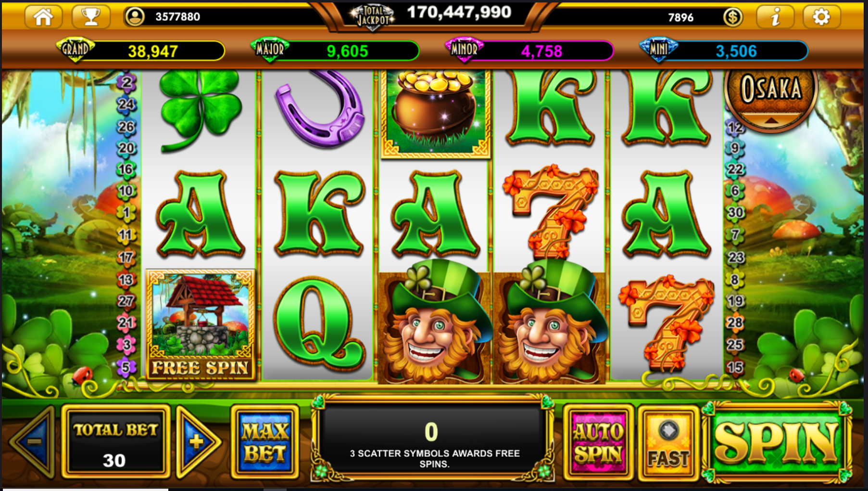Click the Free Spin scatter symbol
Image resolution: width=868 pixels, height=491 pixels.
tap(200, 325)
